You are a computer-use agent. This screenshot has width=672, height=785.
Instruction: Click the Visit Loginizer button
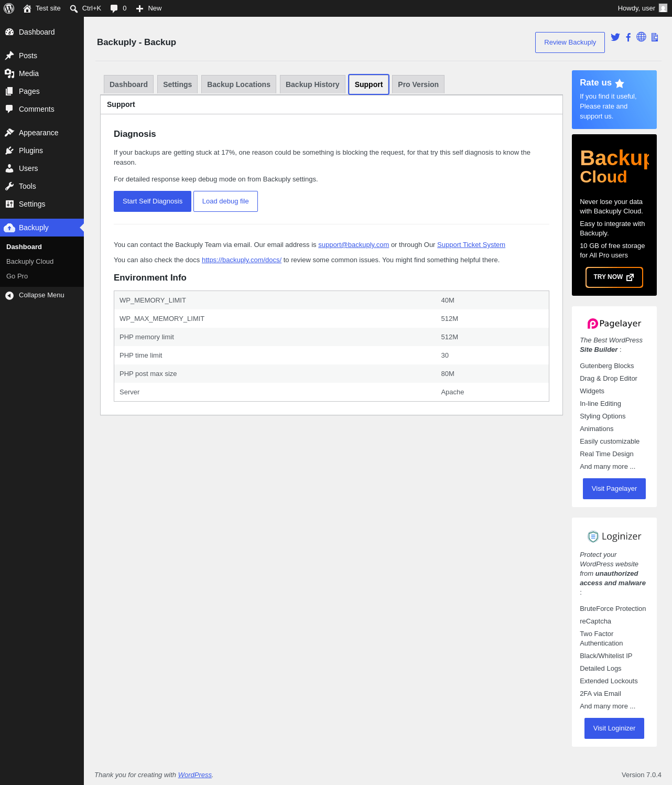tap(614, 728)
